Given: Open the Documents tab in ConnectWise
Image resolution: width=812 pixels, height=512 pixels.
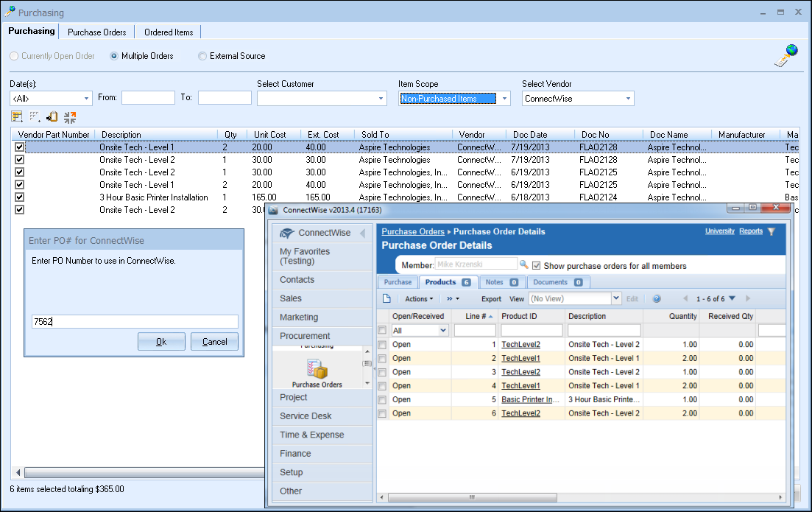Looking at the screenshot, I should (x=558, y=282).
